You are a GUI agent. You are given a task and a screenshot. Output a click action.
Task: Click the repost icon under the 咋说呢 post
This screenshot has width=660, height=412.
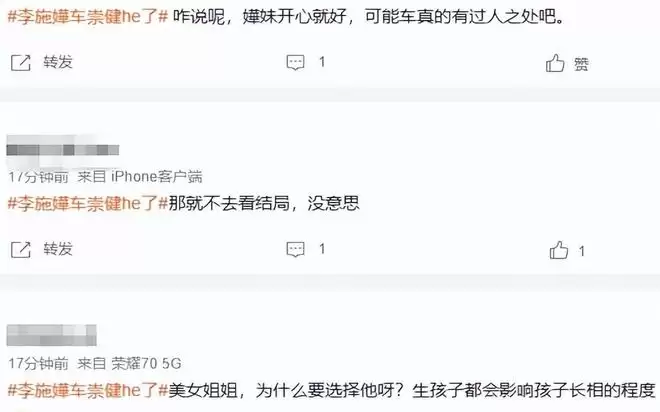21,63
